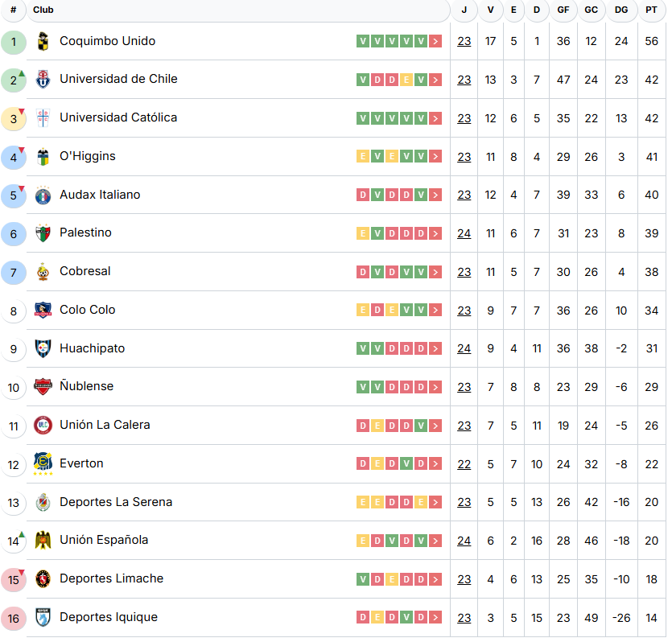672x642 pixels.
Task: Expand Deportes Limache's form history arrow
Action: point(435,579)
